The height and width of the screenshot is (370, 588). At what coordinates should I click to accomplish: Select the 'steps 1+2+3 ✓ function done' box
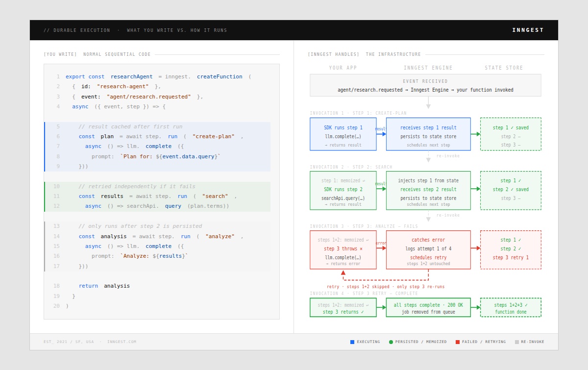pyautogui.click(x=511, y=307)
